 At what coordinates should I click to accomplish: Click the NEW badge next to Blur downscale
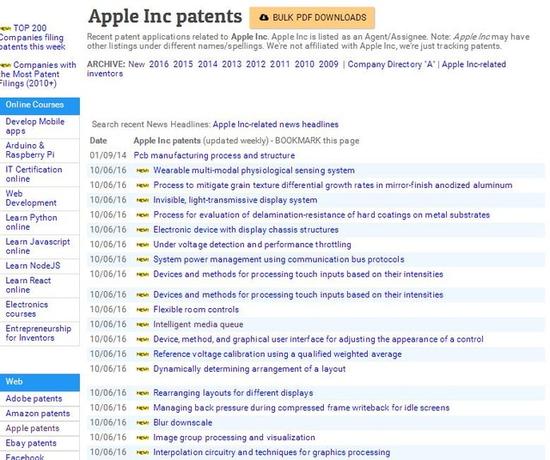[143, 423]
